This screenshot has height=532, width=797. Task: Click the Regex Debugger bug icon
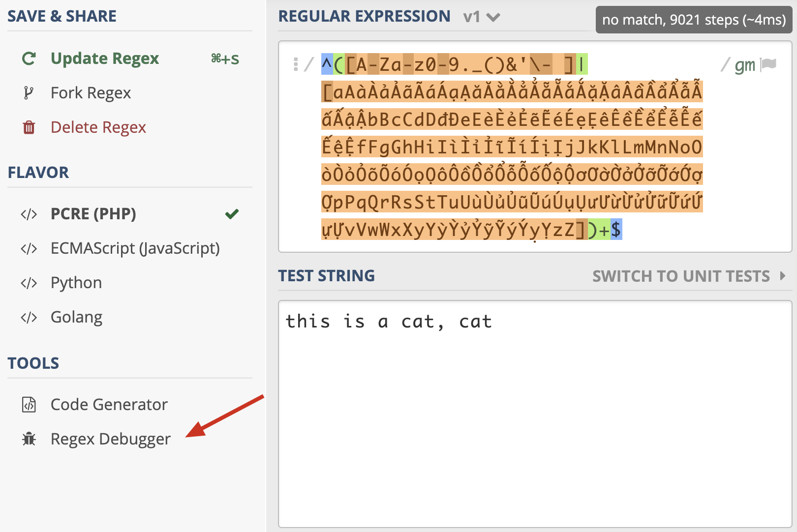click(x=29, y=439)
